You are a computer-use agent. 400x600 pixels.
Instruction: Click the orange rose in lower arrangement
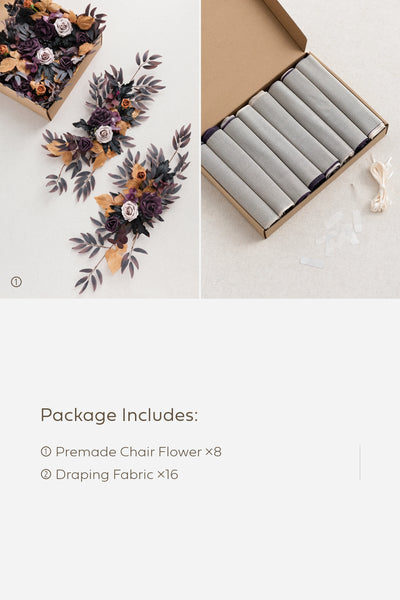140,174
